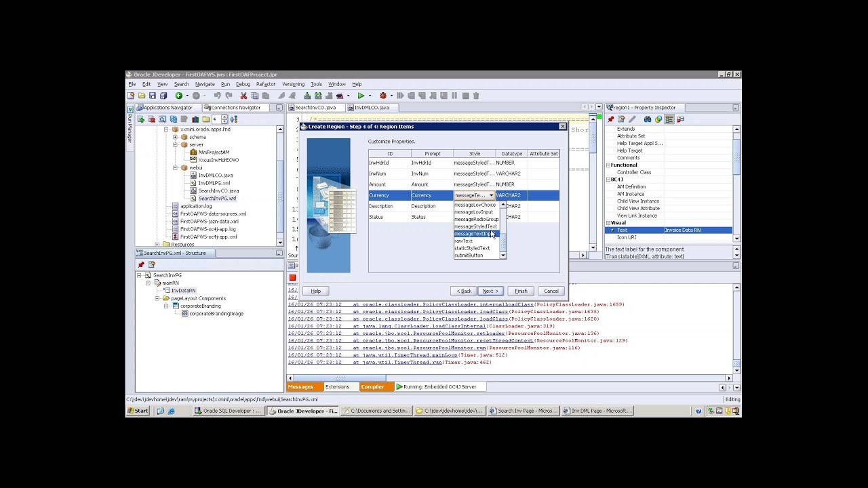This screenshot has width=868, height=488.
Task: Choose messageRadioGroup from the style list
Action: [476, 220]
